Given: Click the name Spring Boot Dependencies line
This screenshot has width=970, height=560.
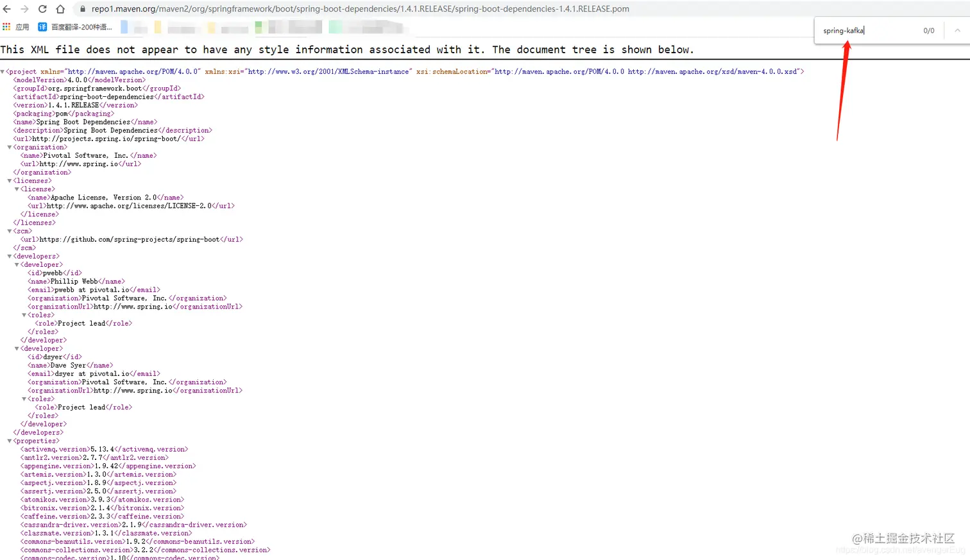Looking at the screenshot, I should pyautogui.click(x=85, y=122).
